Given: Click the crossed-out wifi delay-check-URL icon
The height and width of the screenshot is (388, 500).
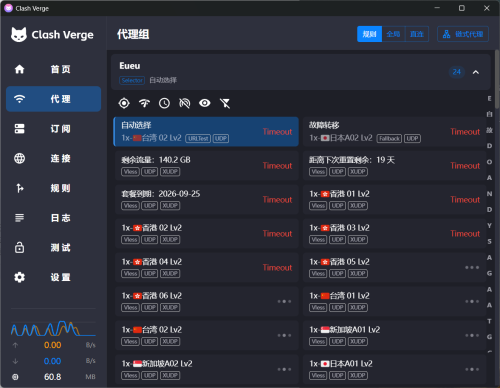Looking at the screenshot, I should tap(185, 103).
